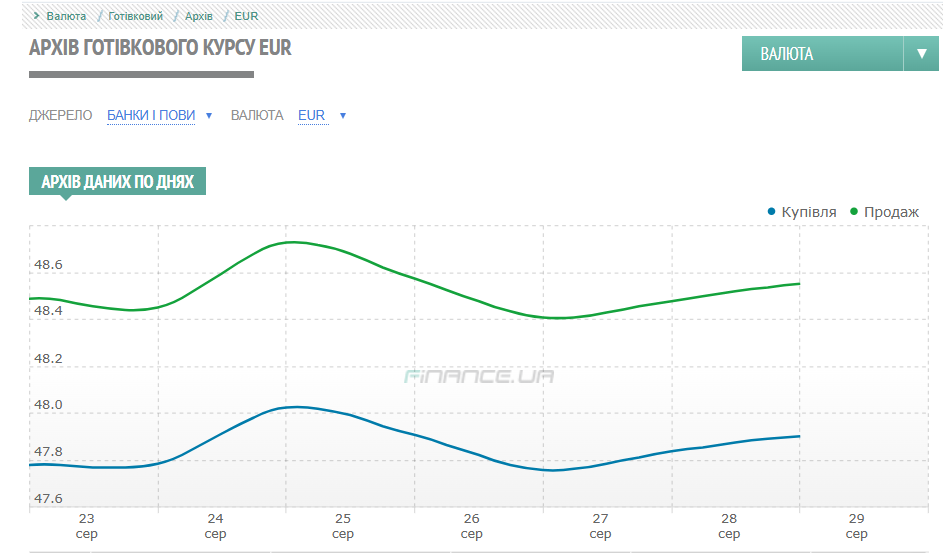Screen dimensions: 943x553
Task: Click the 25 сер date label on the axis
Action: [343, 526]
